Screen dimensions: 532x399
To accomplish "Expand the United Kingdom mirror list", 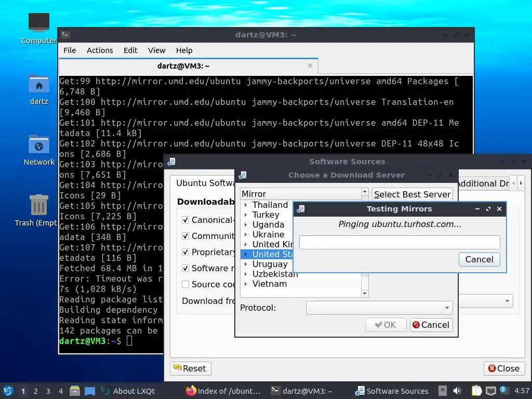I will tap(246, 244).
